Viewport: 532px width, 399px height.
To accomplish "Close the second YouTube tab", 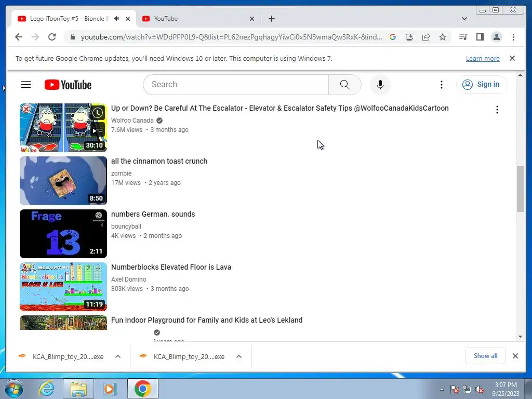I will tap(252, 19).
